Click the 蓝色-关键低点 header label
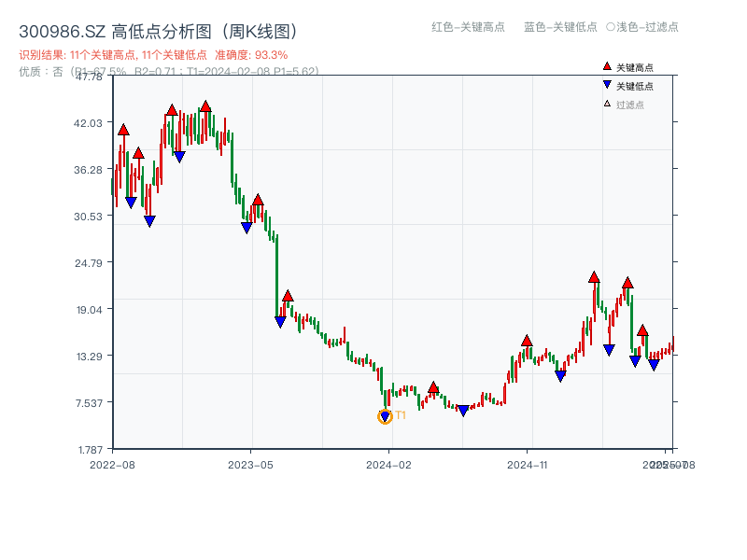The width and height of the screenshot is (747, 560). 560,27
